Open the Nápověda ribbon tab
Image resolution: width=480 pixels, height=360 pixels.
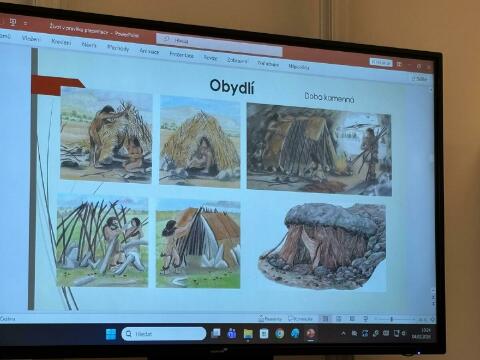(299, 67)
